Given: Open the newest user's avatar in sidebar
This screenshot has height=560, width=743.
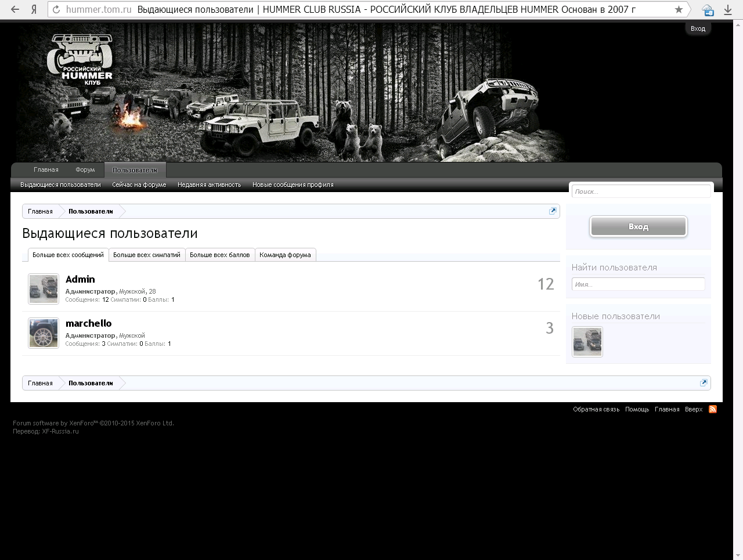Looking at the screenshot, I should 587,341.
